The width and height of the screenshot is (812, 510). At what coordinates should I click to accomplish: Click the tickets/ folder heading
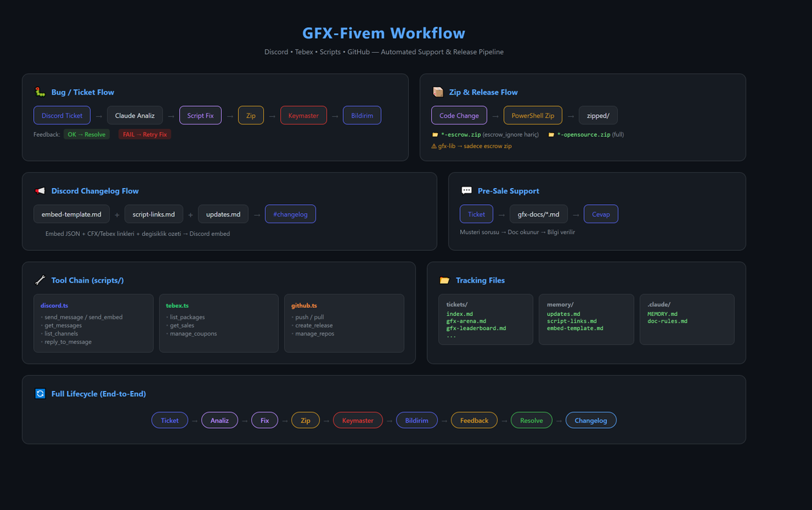coord(457,304)
